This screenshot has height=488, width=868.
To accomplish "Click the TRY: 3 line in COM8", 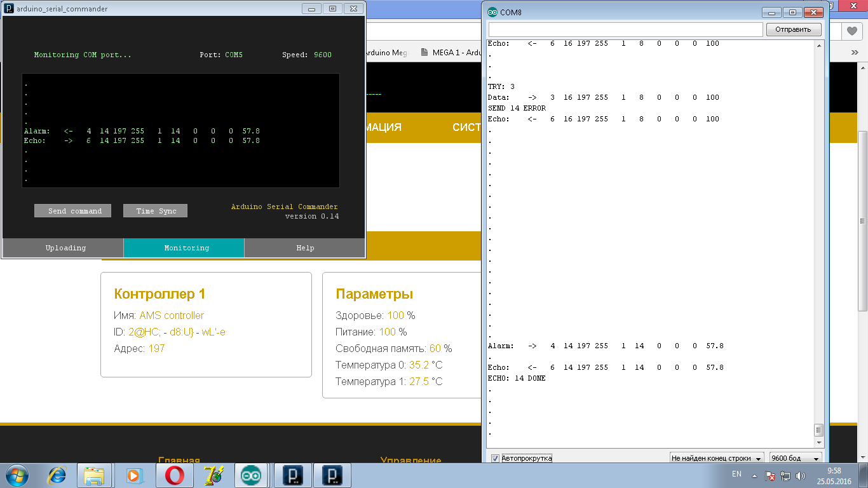I will 501,87.
